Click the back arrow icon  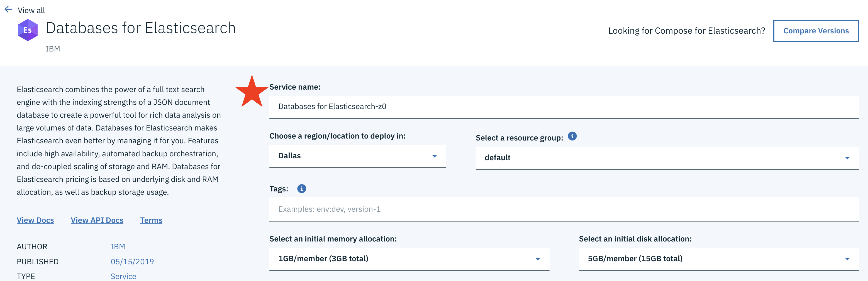[8, 10]
